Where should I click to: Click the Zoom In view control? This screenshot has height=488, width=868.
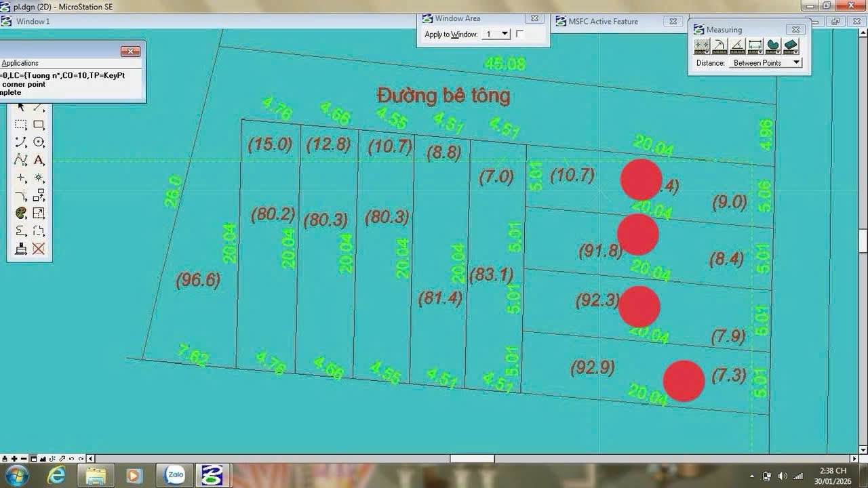point(14,459)
